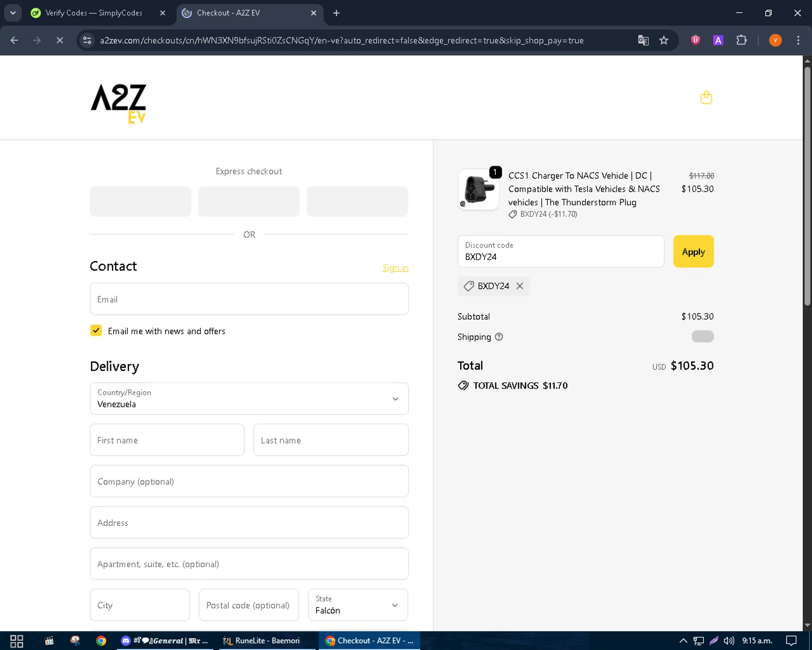Focus the City field
This screenshot has width=812, height=650.
[140, 605]
